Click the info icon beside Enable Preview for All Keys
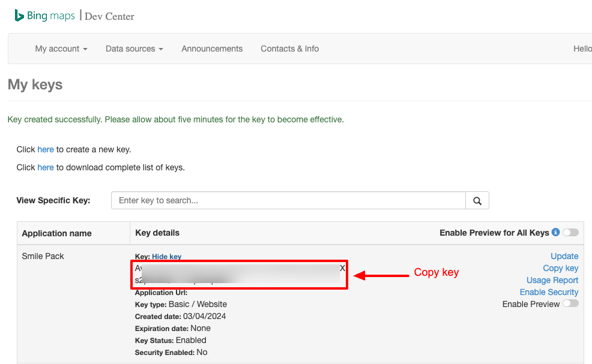The image size is (592, 364). (555, 232)
